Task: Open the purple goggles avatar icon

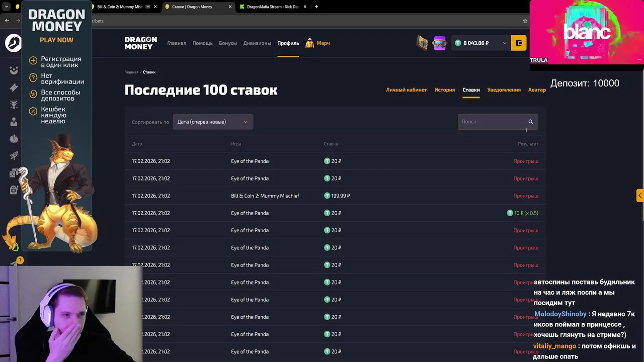Action: (440, 43)
